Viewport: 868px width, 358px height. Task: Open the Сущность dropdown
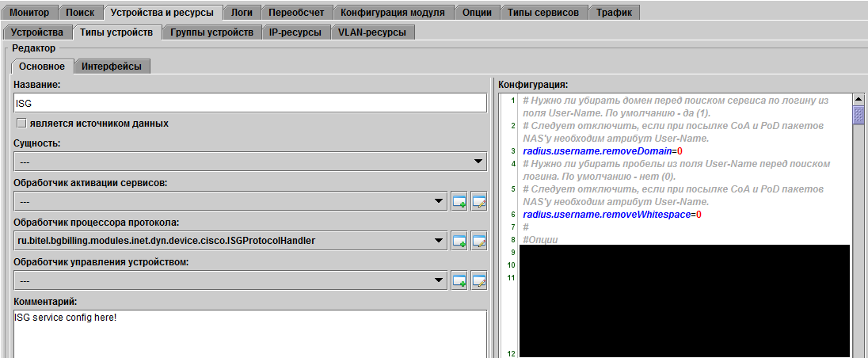pos(250,162)
